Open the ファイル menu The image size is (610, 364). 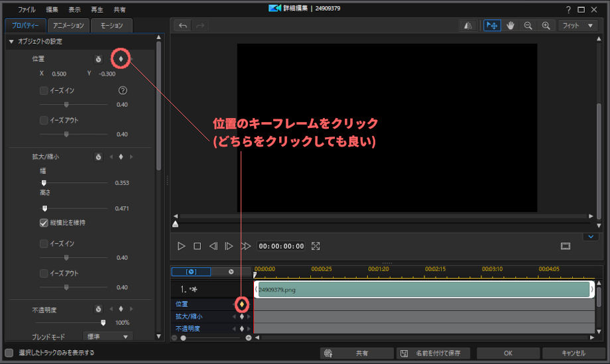[27, 10]
